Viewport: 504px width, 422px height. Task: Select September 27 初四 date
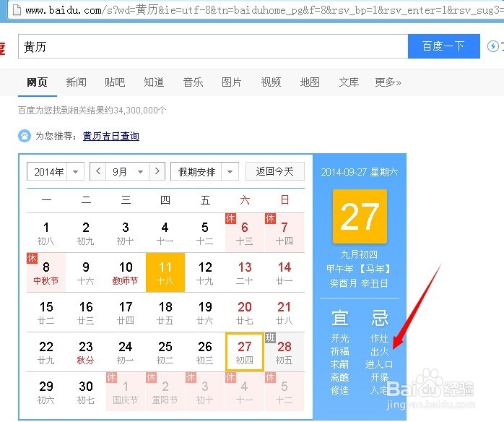click(x=245, y=352)
